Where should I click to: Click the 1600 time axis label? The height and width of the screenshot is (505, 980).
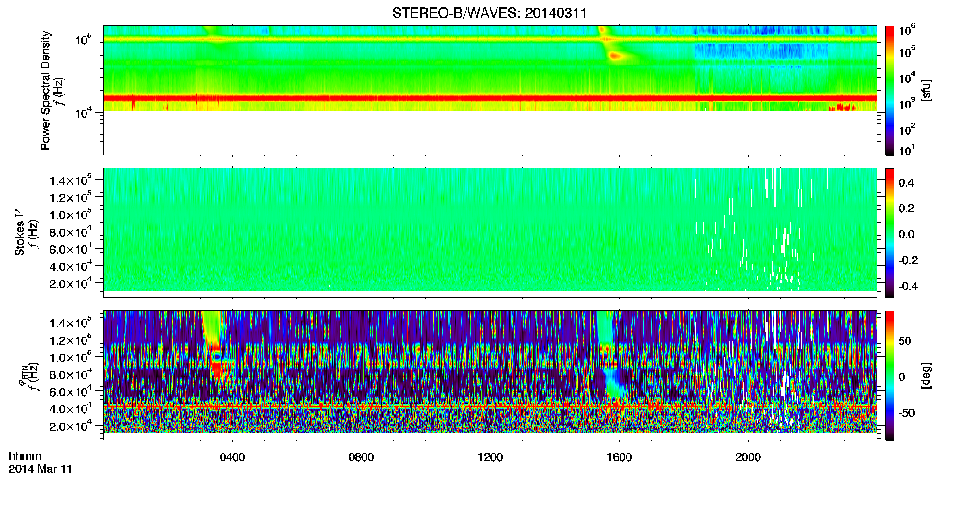point(619,457)
